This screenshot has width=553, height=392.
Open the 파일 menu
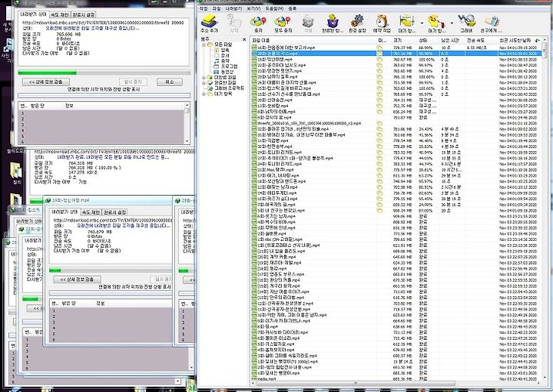pos(216,8)
